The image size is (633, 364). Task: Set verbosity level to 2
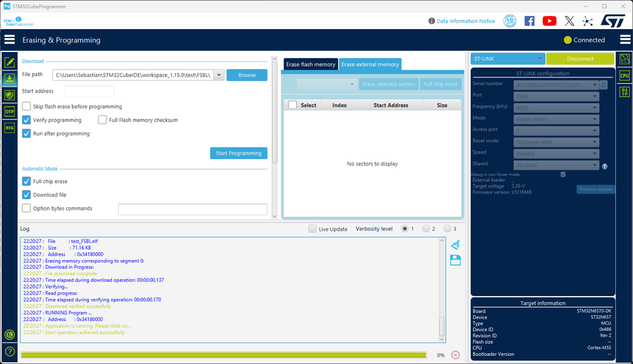426,229
